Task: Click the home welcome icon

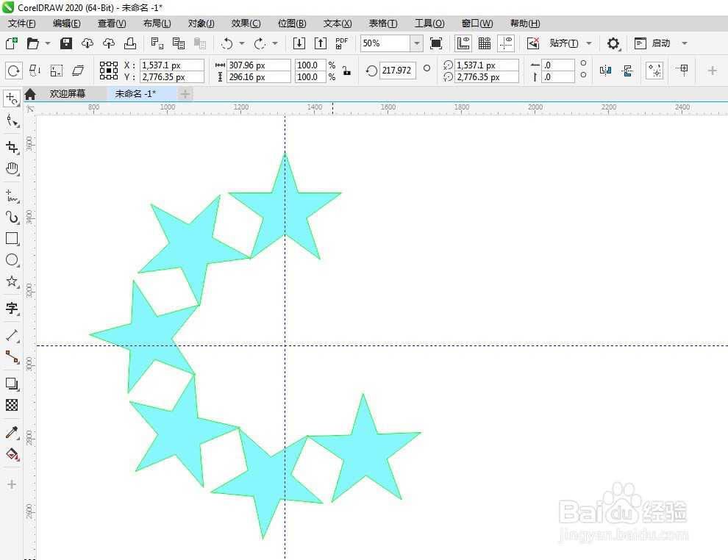Action: tap(30, 94)
